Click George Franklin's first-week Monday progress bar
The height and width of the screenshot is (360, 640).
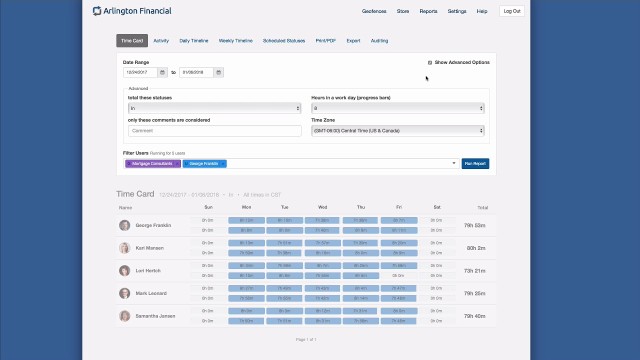[246, 220]
